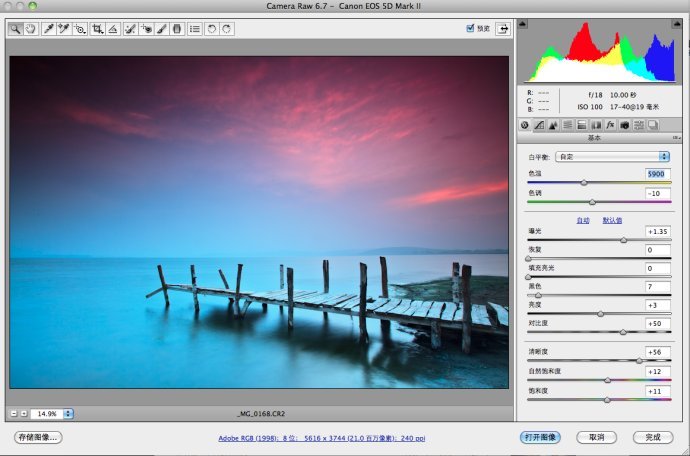The width and height of the screenshot is (690, 456).
Task: Click the 存储图像 save image button
Action: 38,438
